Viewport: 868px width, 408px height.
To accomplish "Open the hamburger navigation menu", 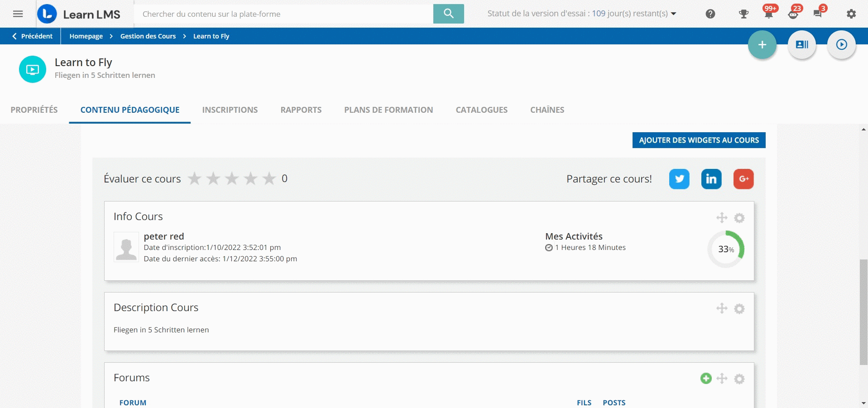I will click(18, 14).
